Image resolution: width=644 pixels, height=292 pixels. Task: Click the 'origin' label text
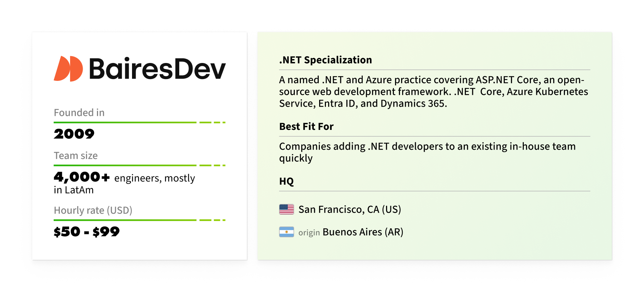tap(309, 233)
